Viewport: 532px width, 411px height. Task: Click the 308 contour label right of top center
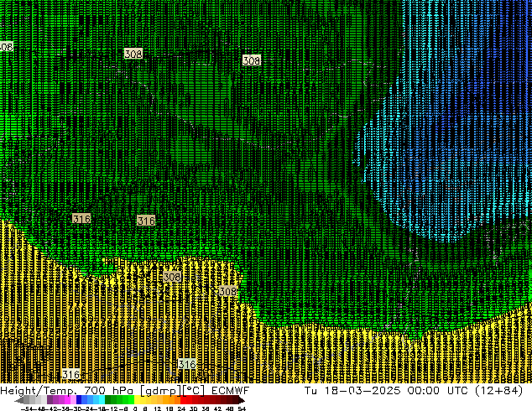[252, 60]
